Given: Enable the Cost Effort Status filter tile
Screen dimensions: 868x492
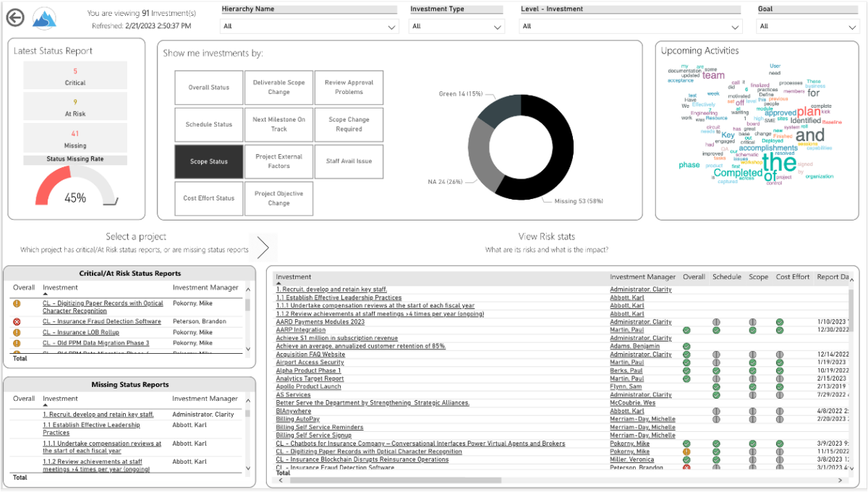Looking at the screenshot, I should (x=208, y=198).
